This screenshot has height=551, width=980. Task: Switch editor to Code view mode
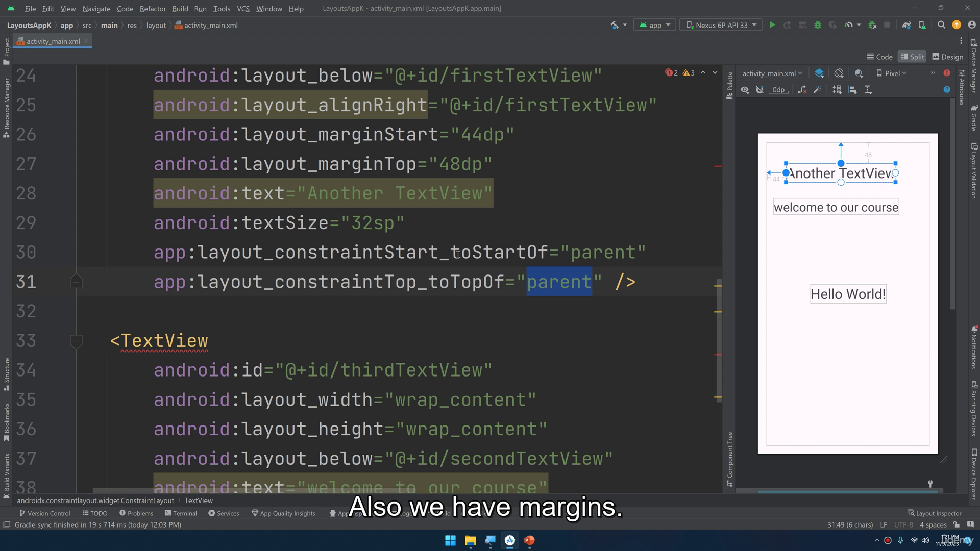[x=879, y=57]
